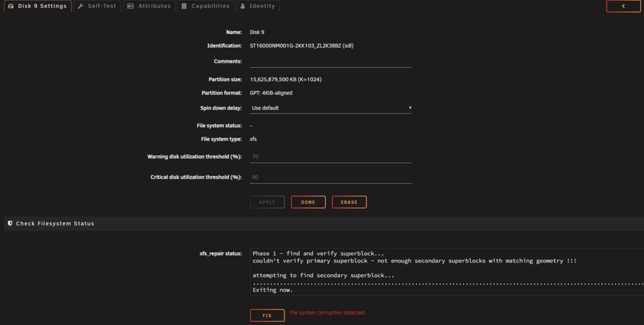The width and height of the screenshot is (644, 325).
Task: Open the Disk 9 Settings tab
Action: coord(37,6)
